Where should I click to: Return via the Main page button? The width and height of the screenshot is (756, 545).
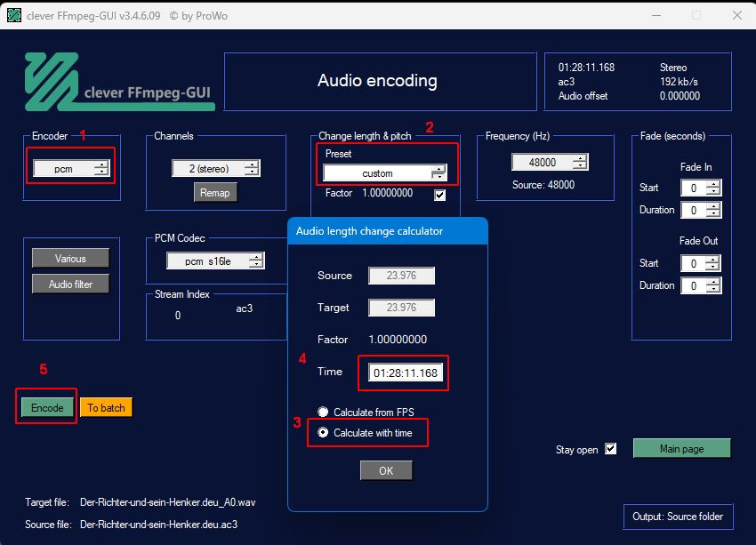pos(682,449)
